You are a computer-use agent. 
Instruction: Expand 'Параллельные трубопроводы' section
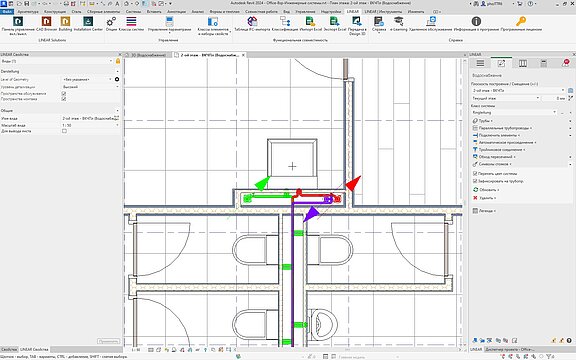[570, 128]
